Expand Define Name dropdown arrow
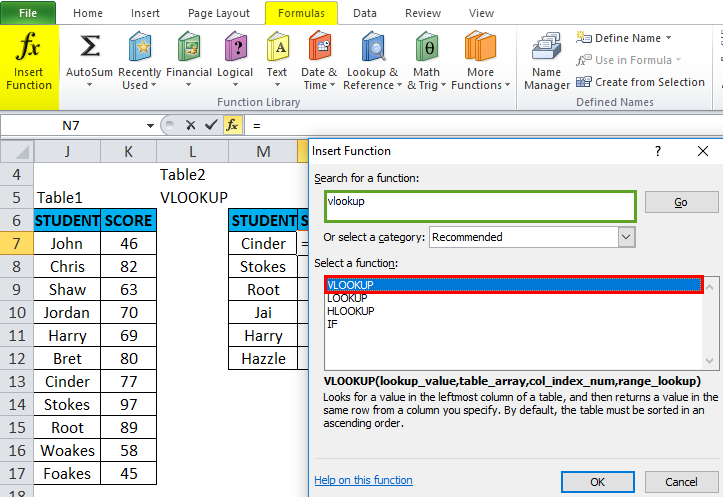This screenshot has width=723, height=497. click(x=669, y=38)
